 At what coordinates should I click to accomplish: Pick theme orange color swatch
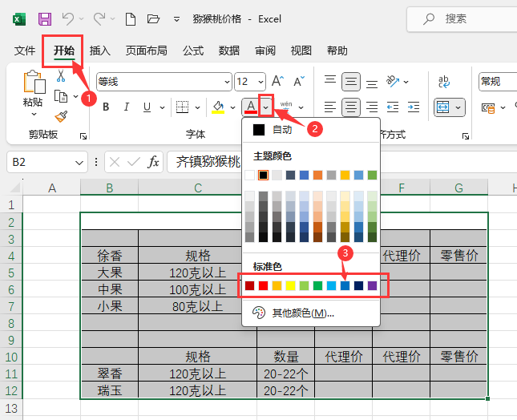coord(318,175)
